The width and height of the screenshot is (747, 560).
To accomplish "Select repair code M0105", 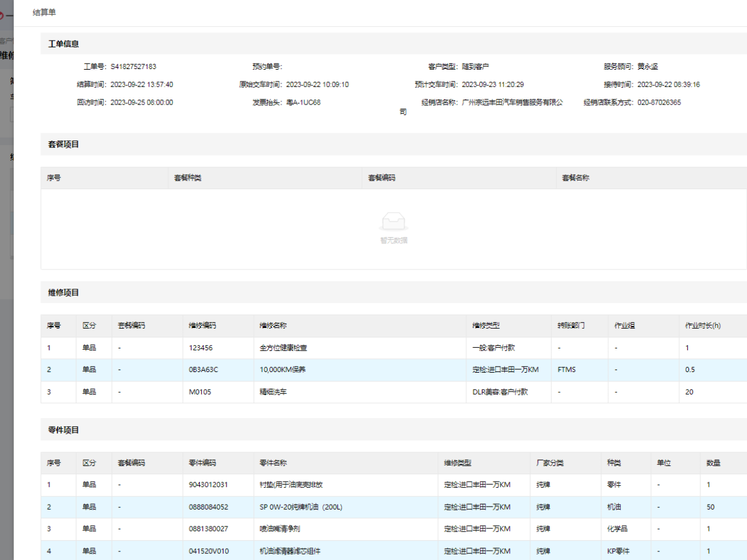I will click(x=200, y=392).
